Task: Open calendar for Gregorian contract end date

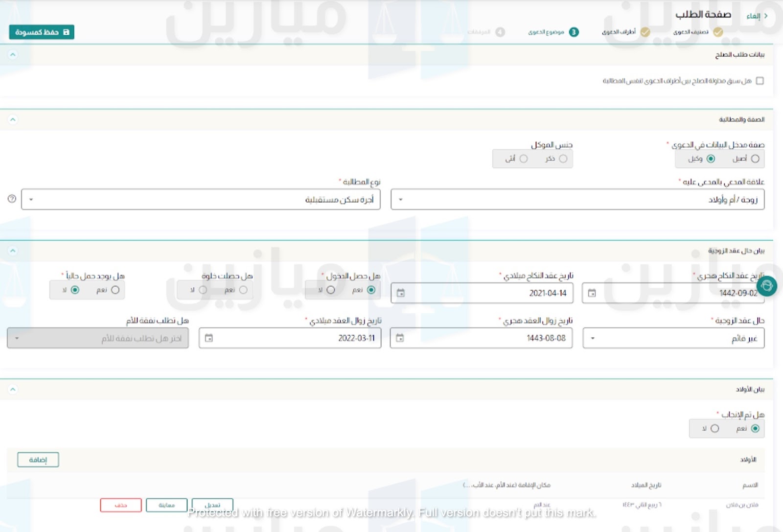Action: coord(209,338)
